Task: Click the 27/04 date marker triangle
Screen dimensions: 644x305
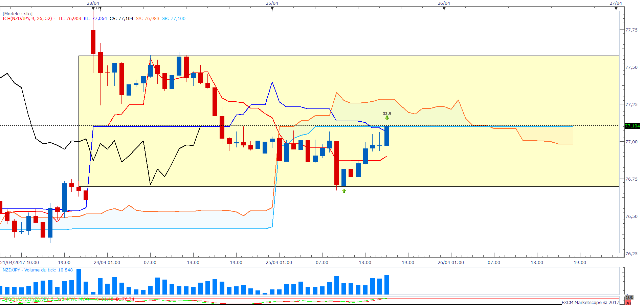Action: point(616,8)
